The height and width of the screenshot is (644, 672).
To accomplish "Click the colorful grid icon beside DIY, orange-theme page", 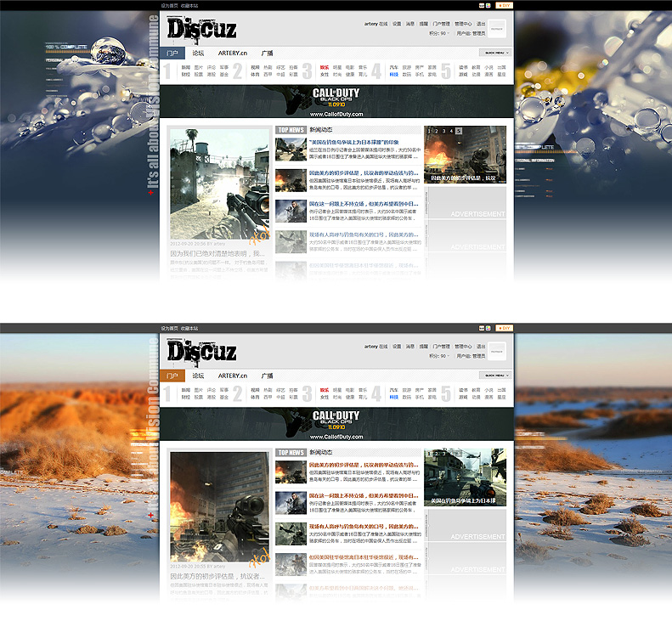I will coord(488,328).
